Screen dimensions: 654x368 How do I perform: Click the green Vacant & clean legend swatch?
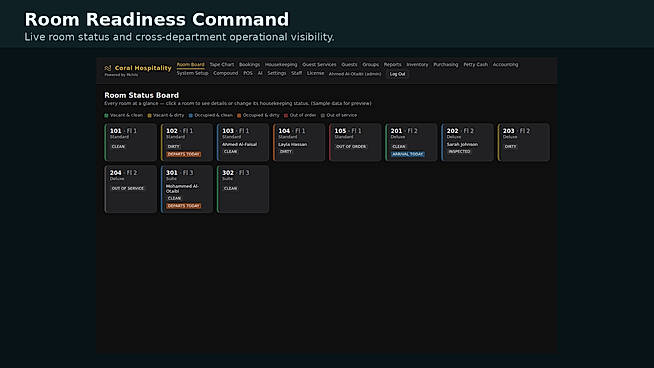(x=106, y=116)
